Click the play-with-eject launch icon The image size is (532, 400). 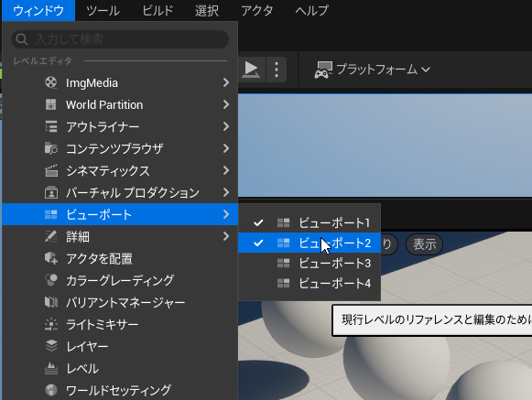(x=251, y=70)
